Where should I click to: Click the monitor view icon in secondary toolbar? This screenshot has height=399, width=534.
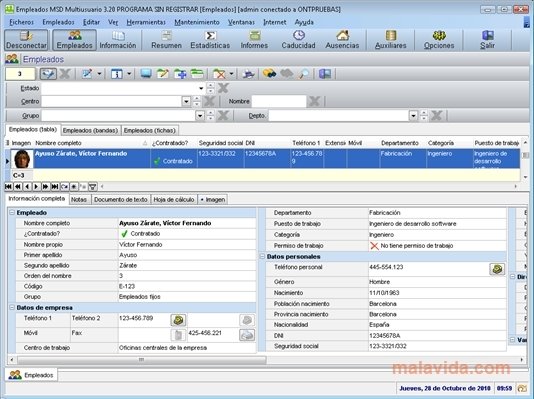pyautogui.click(x=146, y=74)
